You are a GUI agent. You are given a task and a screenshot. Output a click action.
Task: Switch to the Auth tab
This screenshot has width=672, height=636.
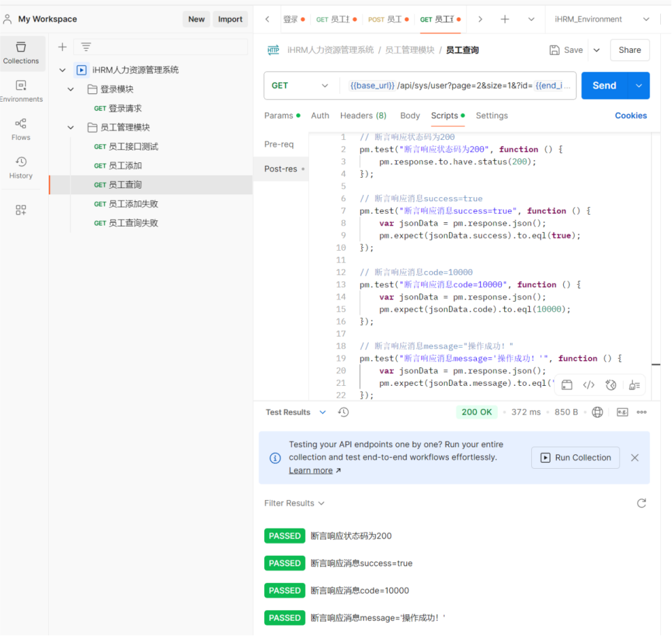point(320,116)
